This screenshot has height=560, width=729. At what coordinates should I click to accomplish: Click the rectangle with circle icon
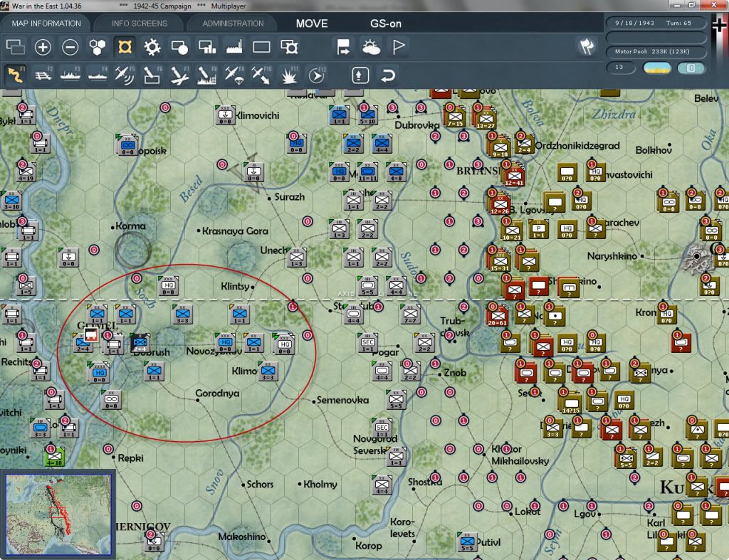tap(179, 47)
